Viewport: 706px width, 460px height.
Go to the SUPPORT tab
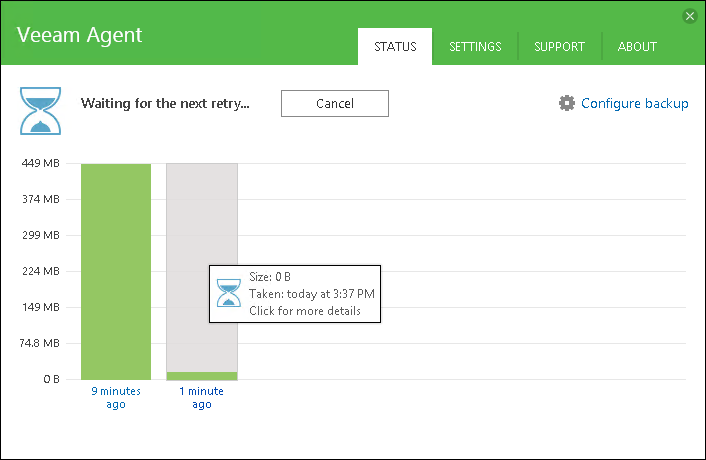560,46
